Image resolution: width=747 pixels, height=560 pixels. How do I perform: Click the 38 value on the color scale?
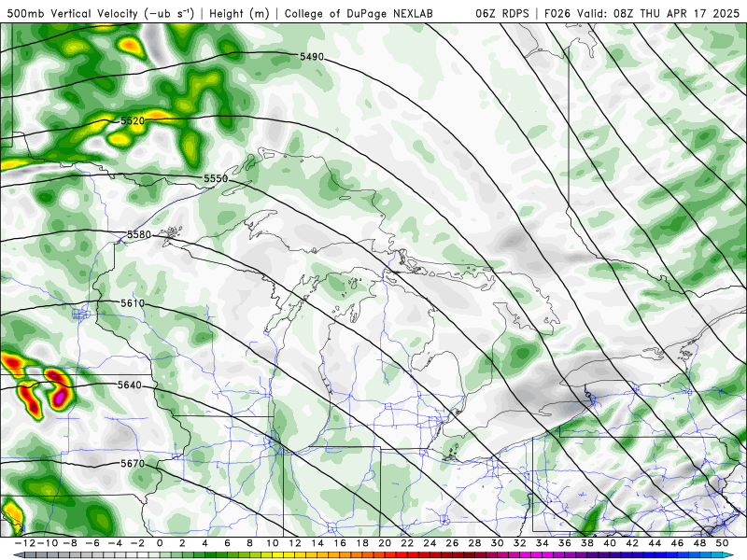(587, 543)
